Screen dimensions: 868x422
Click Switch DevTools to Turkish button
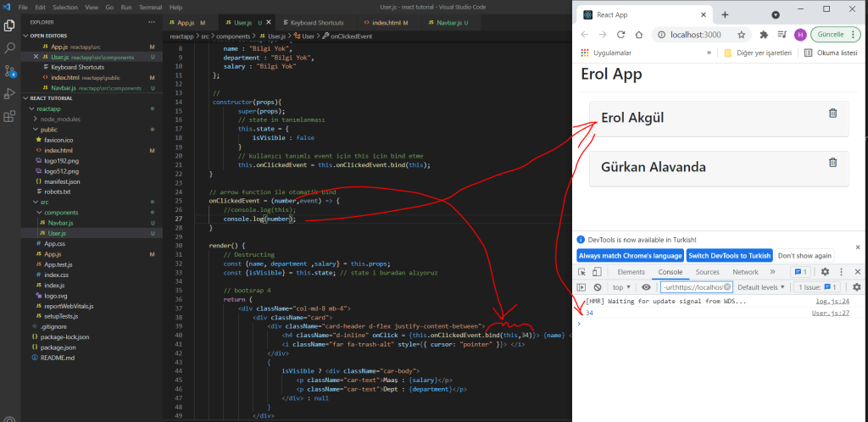pyautogui.click(x=728, y=255)
